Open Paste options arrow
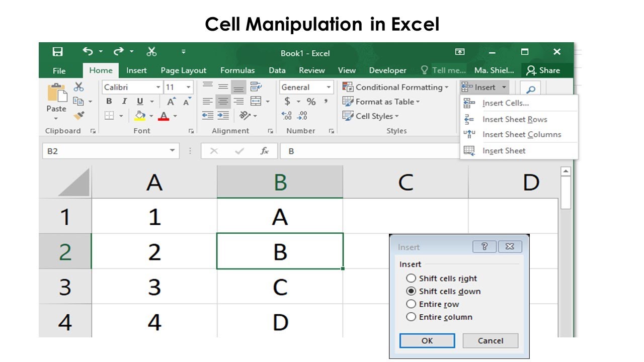 [x=56, y=118]
